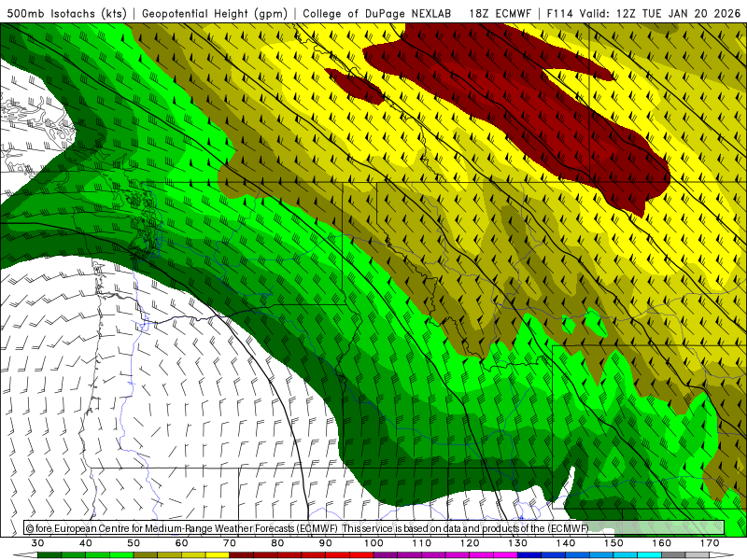The height and width of the screenshot is (560, 747).
Task: Select the dark red swatch just after 70
Action: click(x=242, y=555)
